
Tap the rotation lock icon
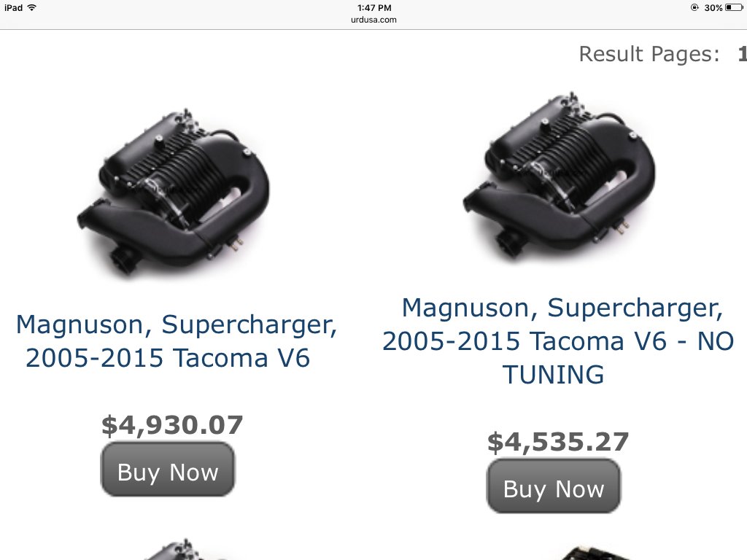coord(694,7)
